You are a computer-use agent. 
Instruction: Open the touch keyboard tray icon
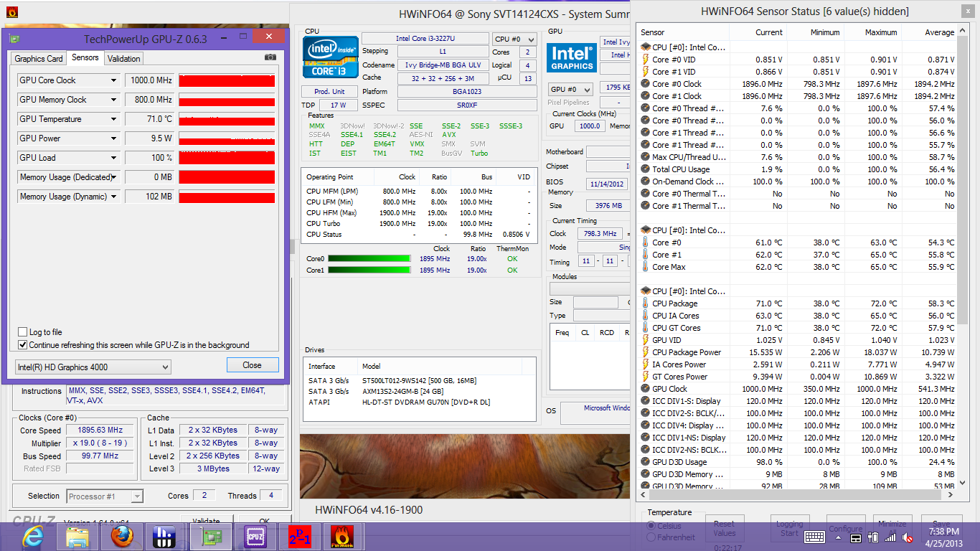point(814,537)
